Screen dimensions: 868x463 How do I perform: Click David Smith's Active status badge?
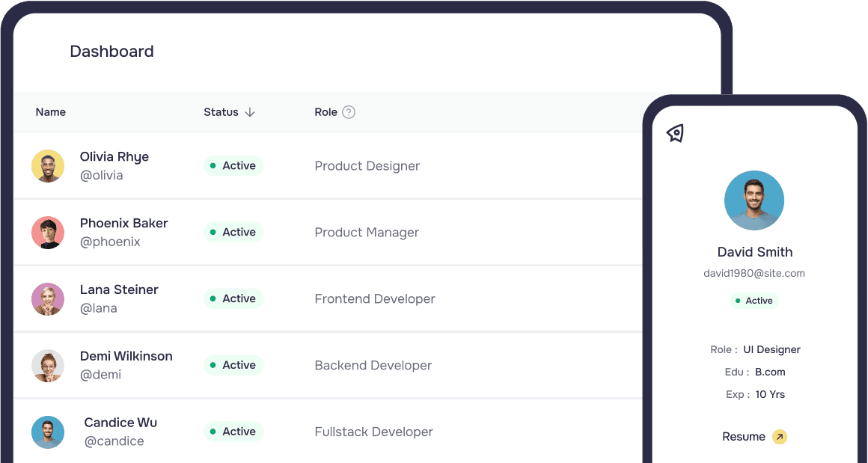[x=754, y=301]
